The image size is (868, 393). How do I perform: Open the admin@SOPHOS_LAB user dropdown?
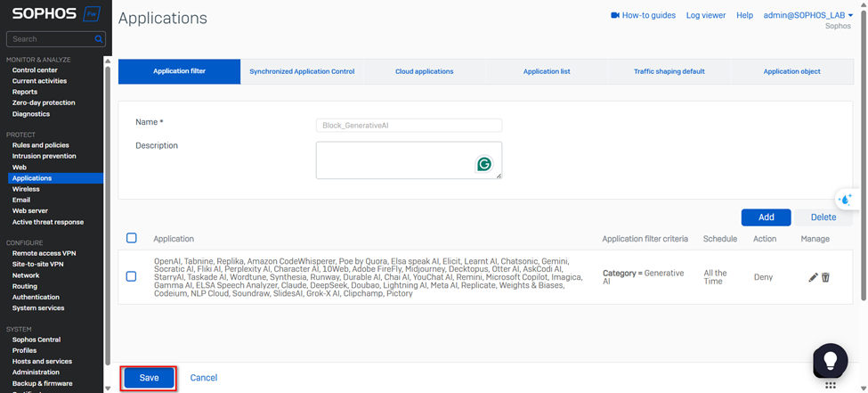pyautogui.click(x=807, y=15)
